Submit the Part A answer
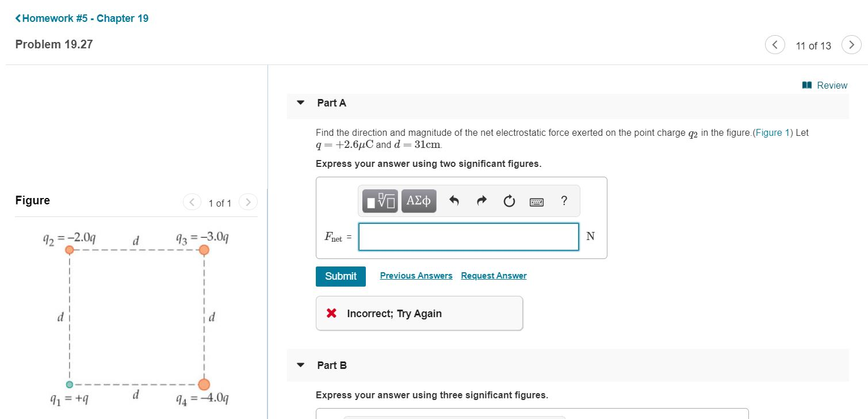This screenshot has width=868, height=419. coord(341,276)
